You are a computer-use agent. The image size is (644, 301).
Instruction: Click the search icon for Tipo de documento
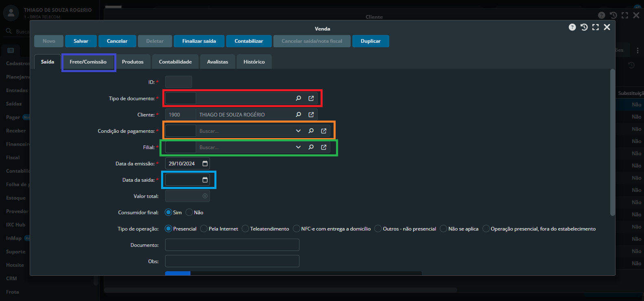tap(298, 98)
